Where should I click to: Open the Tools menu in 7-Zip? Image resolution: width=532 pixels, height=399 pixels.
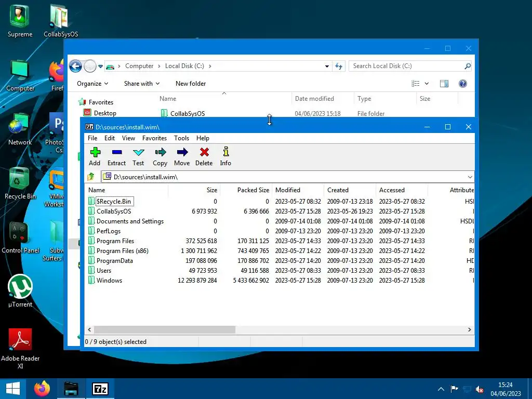tap(181, 138)
